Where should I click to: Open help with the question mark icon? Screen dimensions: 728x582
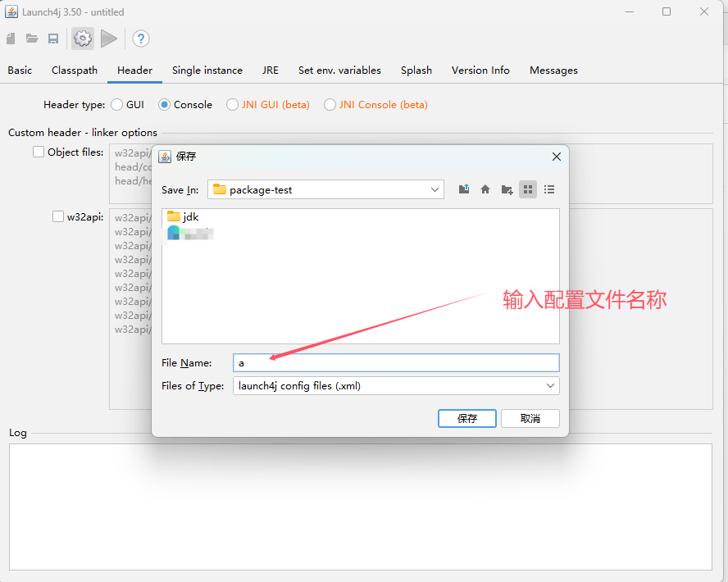click(x=141, y=39)
